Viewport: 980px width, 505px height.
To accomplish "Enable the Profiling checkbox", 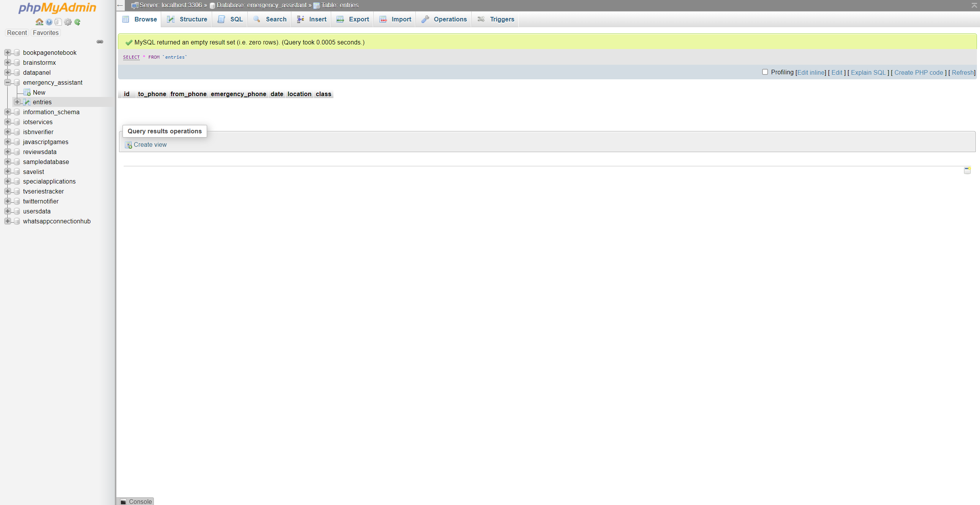I will point(765,72).
